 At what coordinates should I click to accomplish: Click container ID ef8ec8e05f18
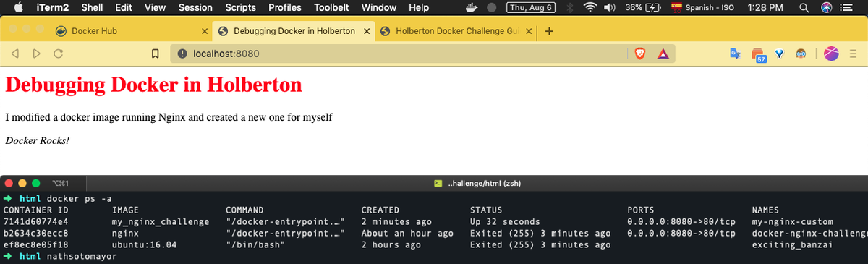click(35, 244)
